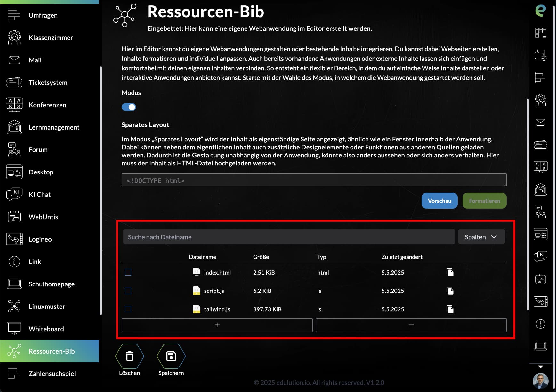Click the WebUntis calendar icon in left sidebar
Image resolution: width=556 pixels, height=392 pixels.
click(x=14, y=217)
